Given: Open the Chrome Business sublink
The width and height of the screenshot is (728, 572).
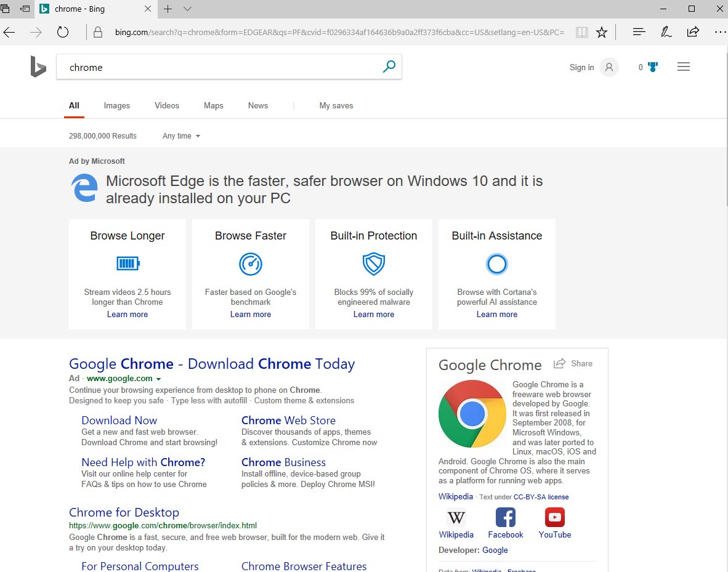Looking at the screenshot, I should tap(283, 462).
